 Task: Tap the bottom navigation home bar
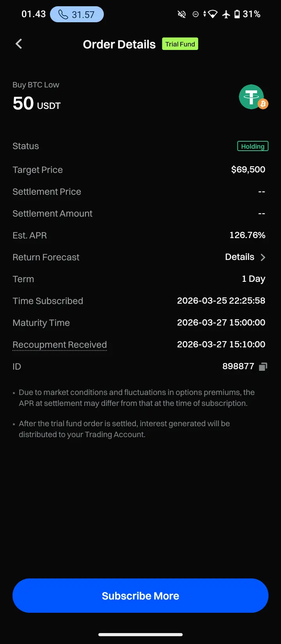[140, 634]
